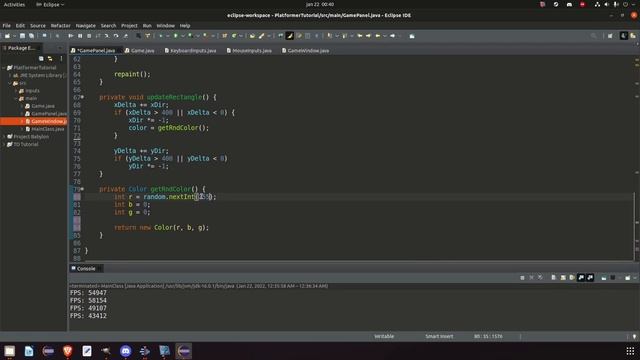
Task: Switch to the Debug perspective icon
Action: (x=633, y=36)
